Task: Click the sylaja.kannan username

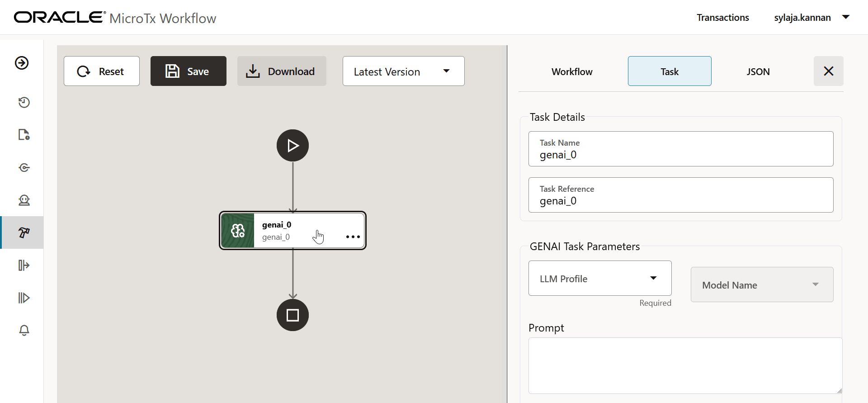Action: [x=802, y=18]
